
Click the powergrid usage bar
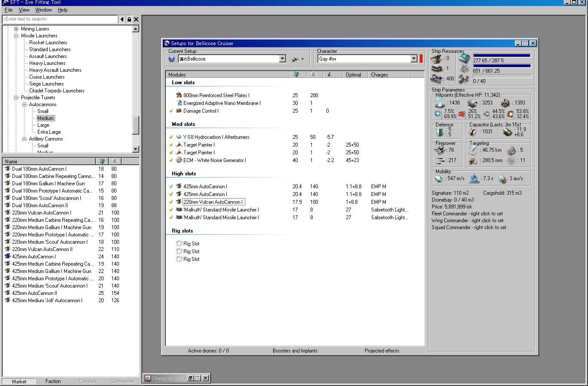click(x=502, y=66)
